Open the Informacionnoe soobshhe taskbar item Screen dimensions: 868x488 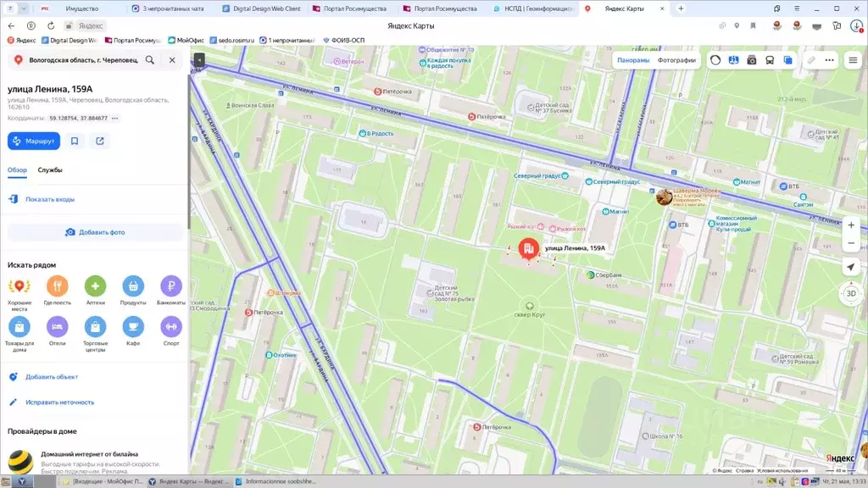(x=275, y=481)
